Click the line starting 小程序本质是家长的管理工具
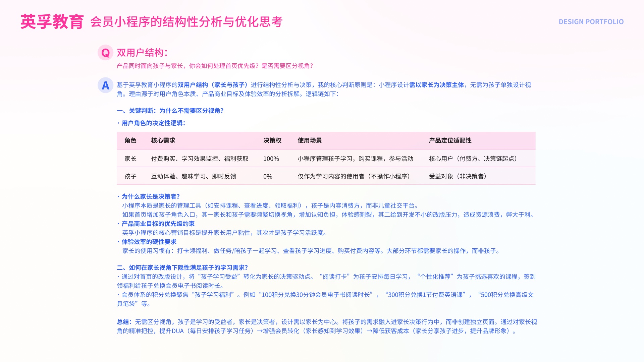This screenshot has height=362, width=644. [x=271, y=205]
